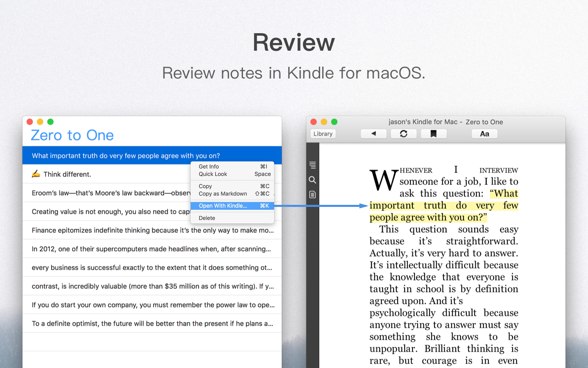
Task: Select note starting 'Finance epitomizes indefinite thinking'
Action: [x=152, y=230]
